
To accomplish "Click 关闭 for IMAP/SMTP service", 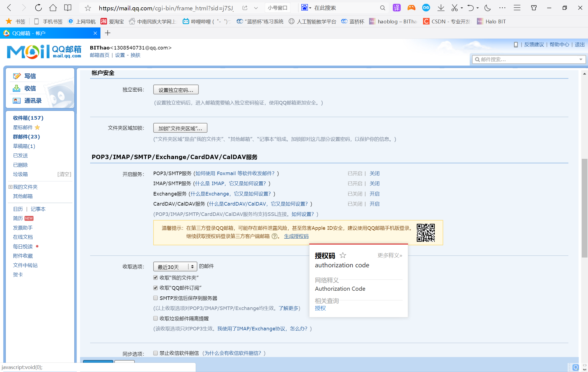I will tap(375, 183).
